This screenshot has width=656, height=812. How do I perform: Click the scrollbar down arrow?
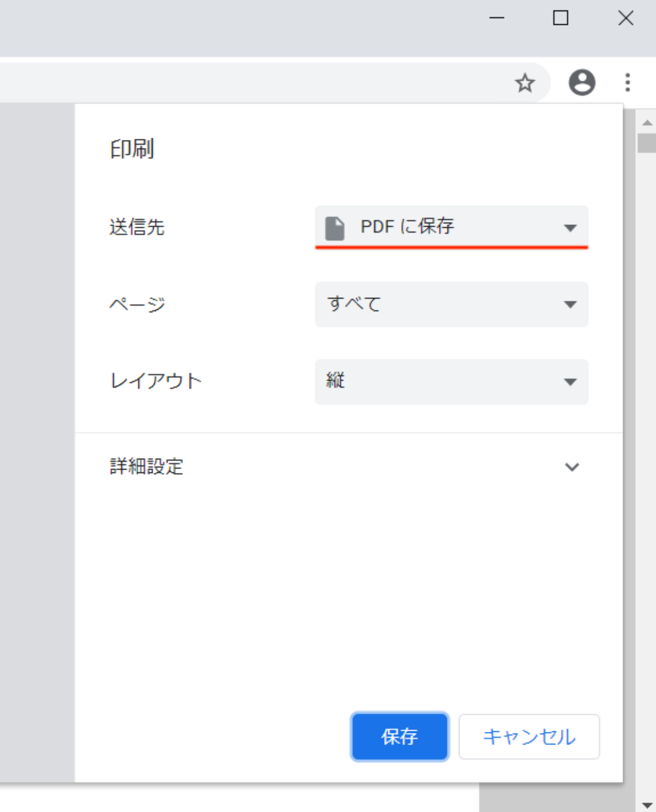pyautogui.click(x=647, y=804)
